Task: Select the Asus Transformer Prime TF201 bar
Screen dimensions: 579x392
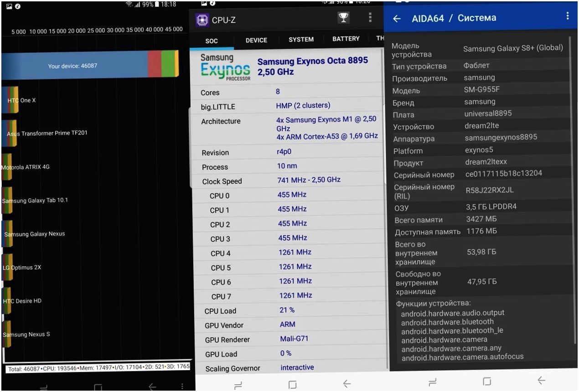Action: pyautogui.click(x=9, y=133)
